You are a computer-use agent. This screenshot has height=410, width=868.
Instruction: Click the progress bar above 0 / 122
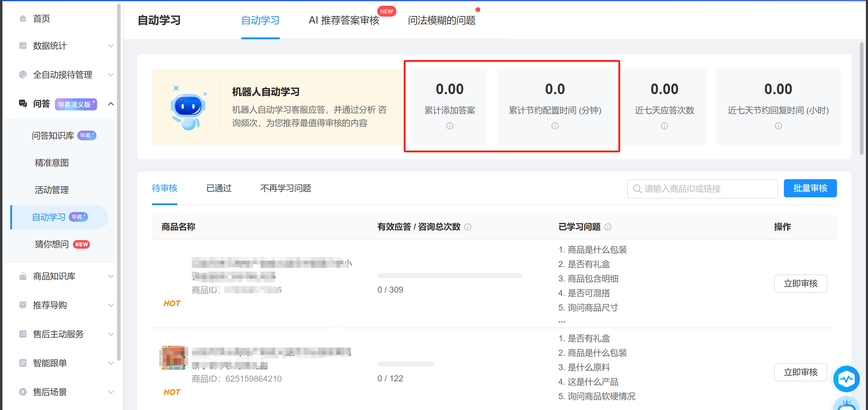(406, 364)
